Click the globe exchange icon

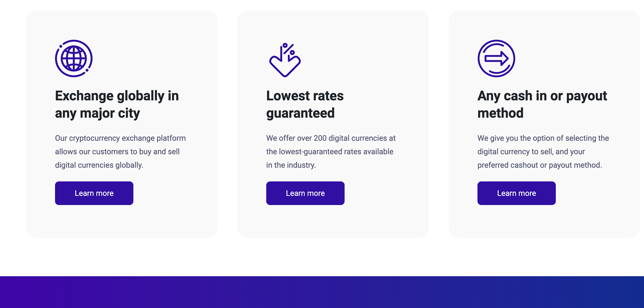pyautogui.click(x=74, y=58)
